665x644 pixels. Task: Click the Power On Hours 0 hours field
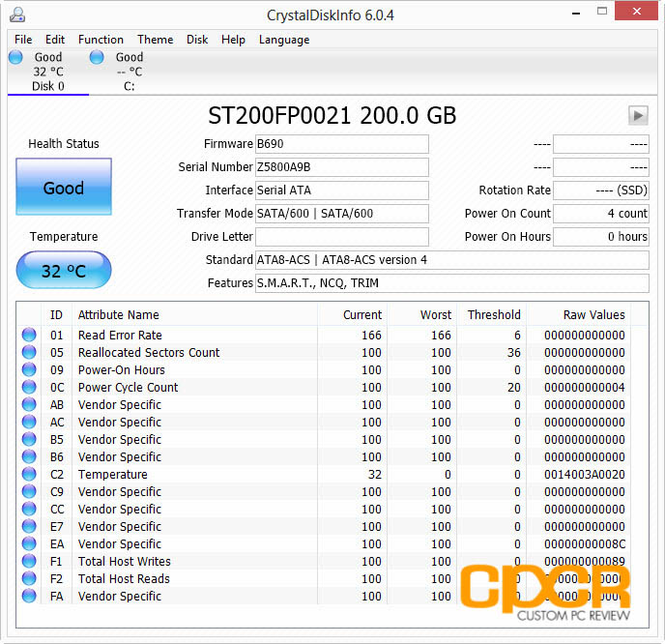(601, 236)
